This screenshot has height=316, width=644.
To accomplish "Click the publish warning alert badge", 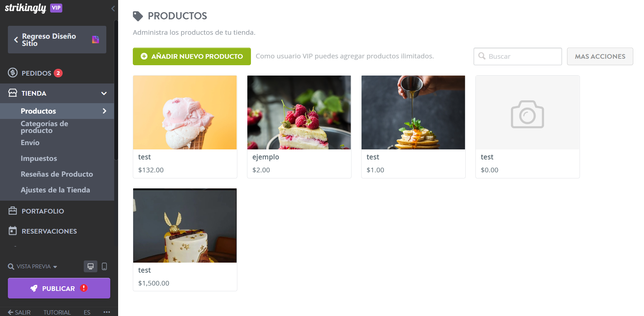I will (x=84, y=288).
